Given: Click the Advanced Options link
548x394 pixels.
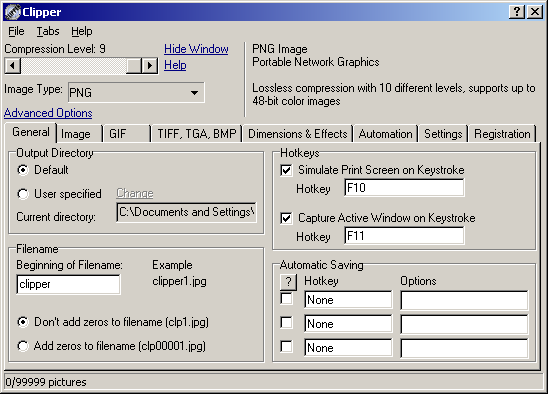Looking at the screenshot, I should point(48,113).
